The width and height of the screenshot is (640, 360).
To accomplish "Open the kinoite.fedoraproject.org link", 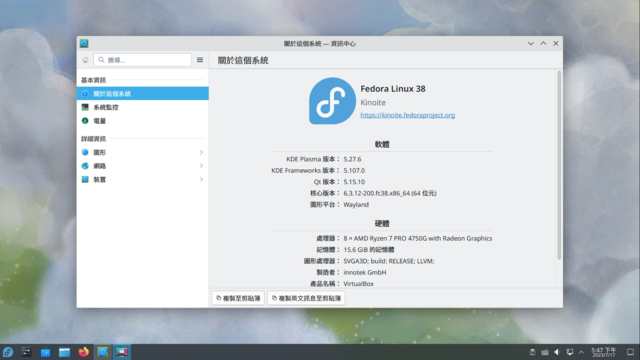I will 407,115.
